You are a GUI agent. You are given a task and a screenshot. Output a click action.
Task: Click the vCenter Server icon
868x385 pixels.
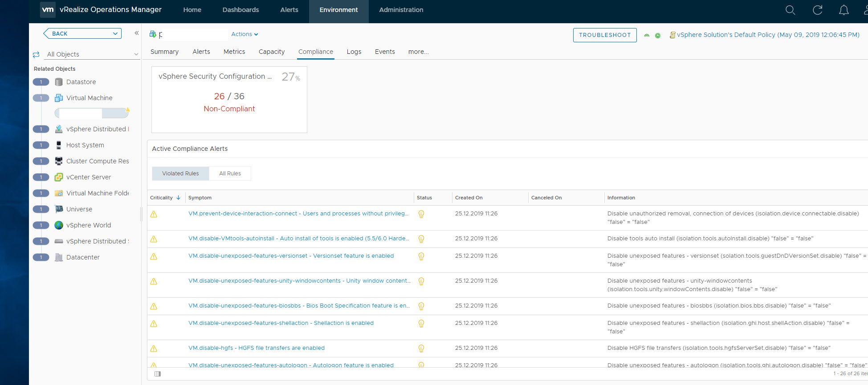coord(59,177)
